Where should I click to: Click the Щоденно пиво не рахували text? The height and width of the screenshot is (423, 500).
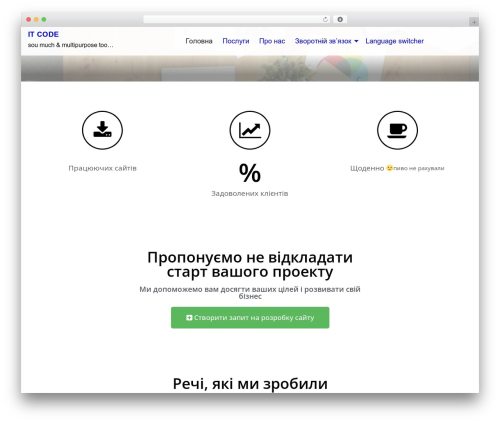397,168
